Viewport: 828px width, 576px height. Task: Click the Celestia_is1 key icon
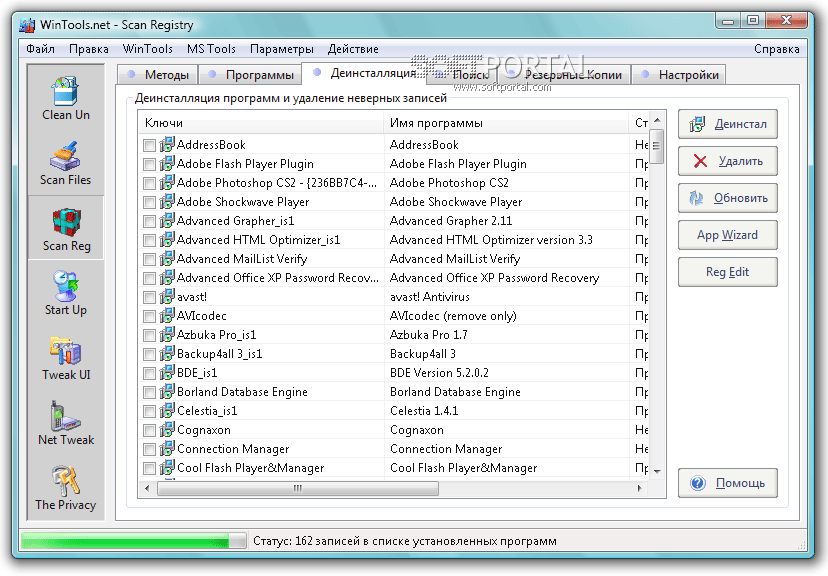[167, 410]
